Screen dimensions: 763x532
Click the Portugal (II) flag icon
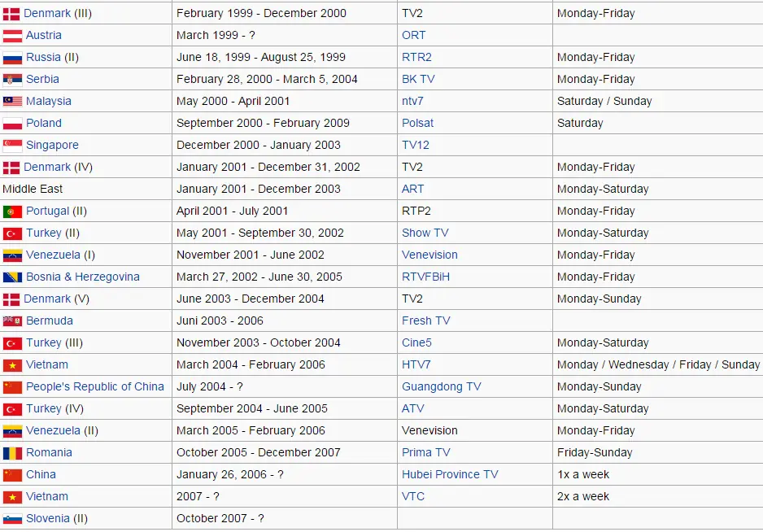(x=12, y=211)
